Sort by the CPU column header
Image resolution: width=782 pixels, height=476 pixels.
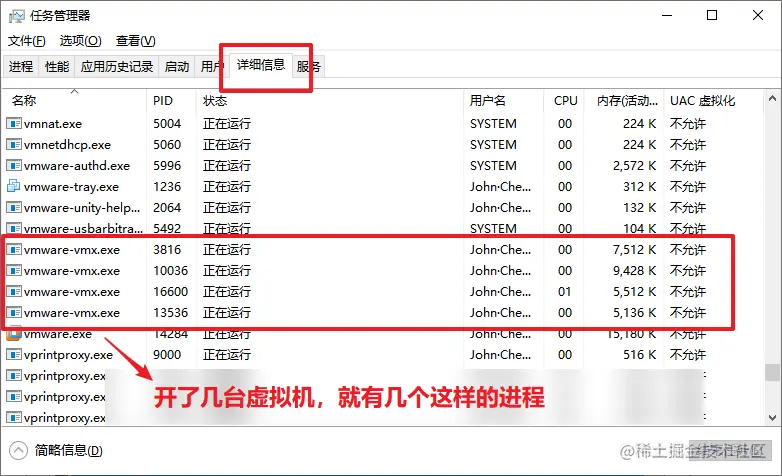(564, 100)
